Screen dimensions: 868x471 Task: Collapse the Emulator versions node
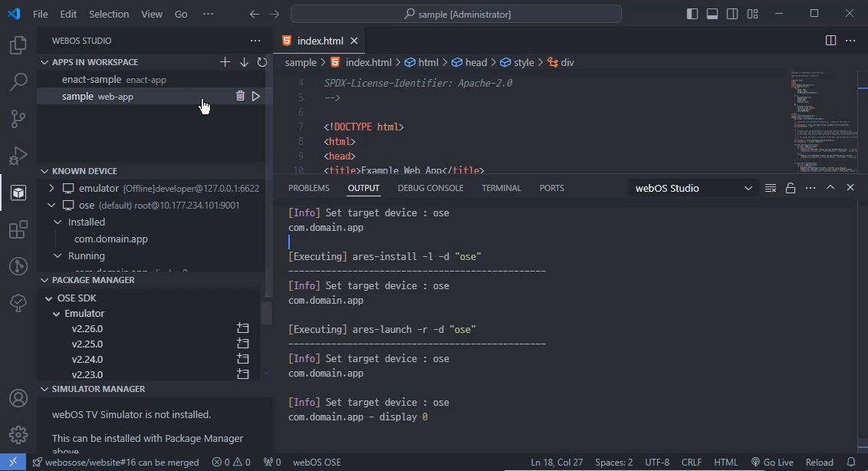[x=56, y=314]
